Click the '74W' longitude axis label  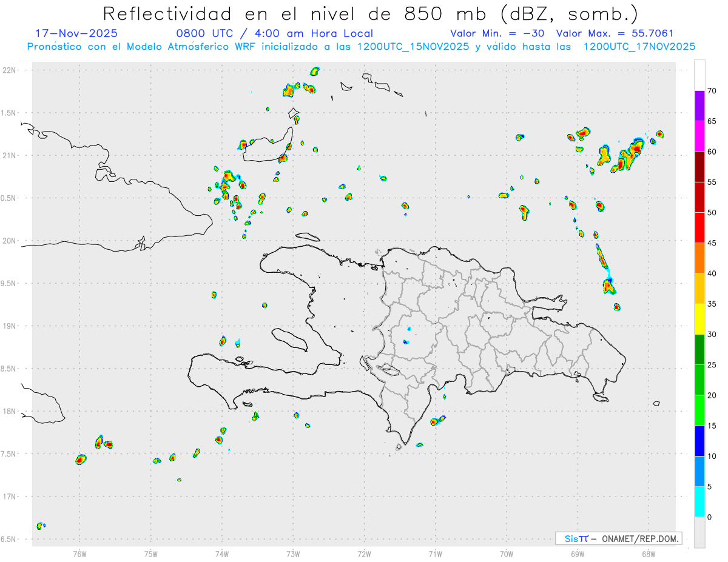[x=221, y=554]
